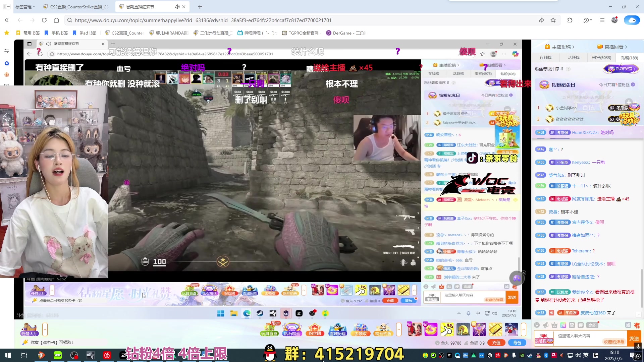Image resolution: width=644 pixels, height=362 pixels.
Task: Switch to 活跃榜 tab
Action: [574, 58]
